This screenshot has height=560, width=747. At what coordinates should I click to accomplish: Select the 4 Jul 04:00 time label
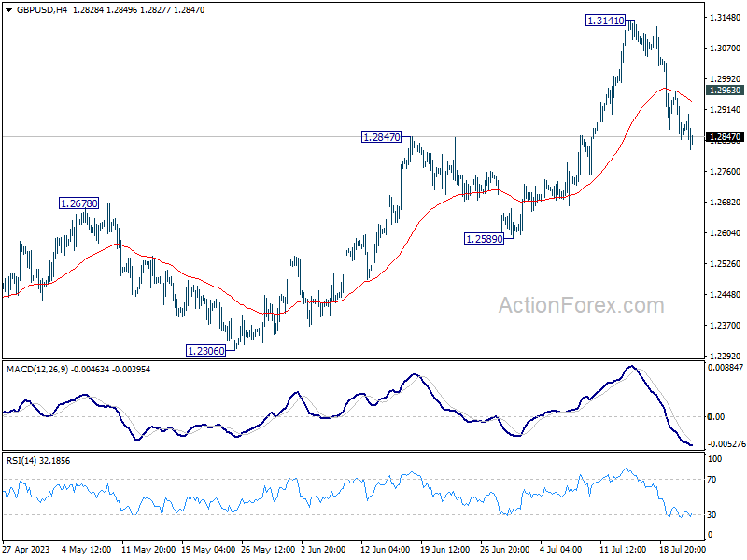point(561,550)
